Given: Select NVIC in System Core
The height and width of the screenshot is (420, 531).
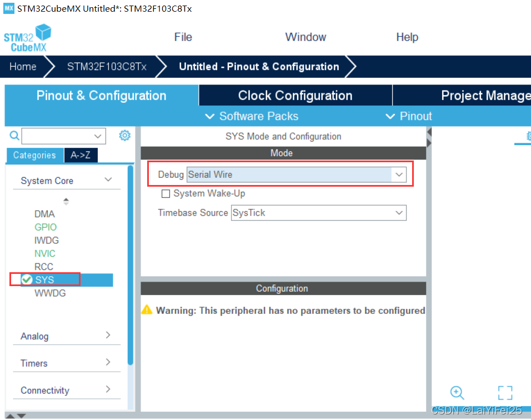Looking at the screenshot, I should tap(44, 254).
